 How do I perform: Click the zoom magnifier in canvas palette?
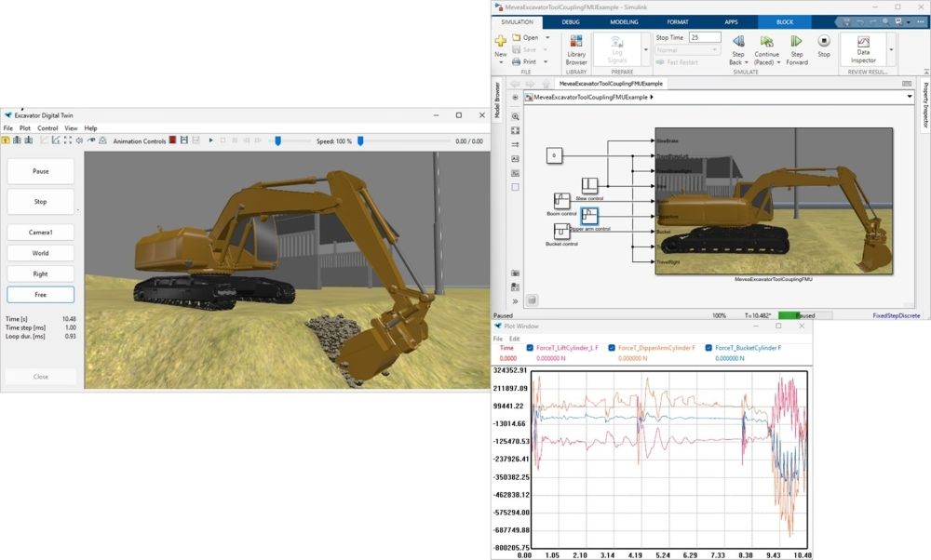515,116
